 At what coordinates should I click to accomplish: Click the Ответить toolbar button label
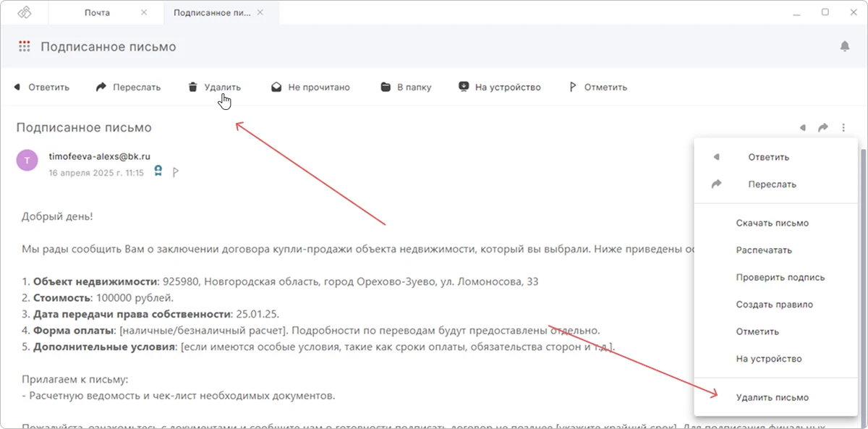[x=48, y=87]
